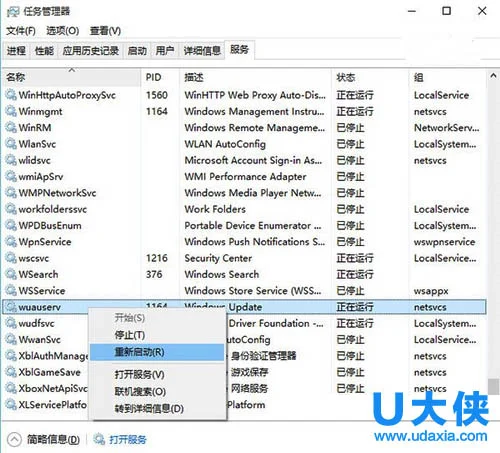Click the wuauserv service gear icon

coord(11,307)
